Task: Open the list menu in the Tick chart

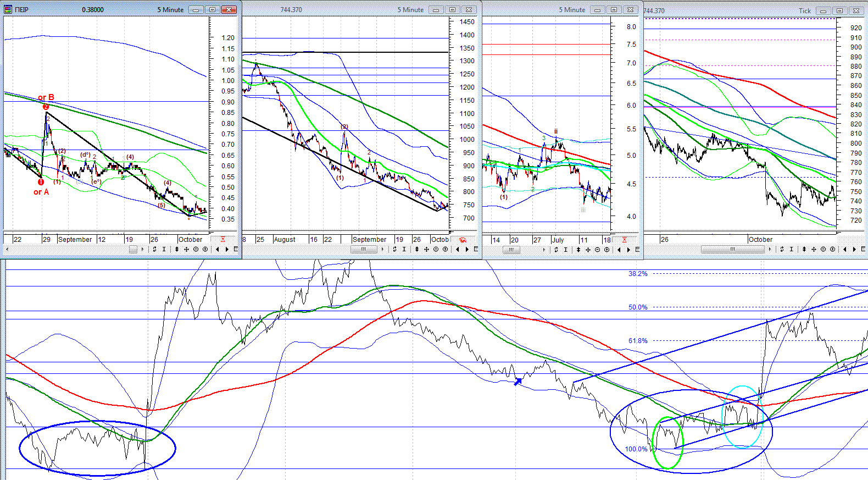Action: 864,249
